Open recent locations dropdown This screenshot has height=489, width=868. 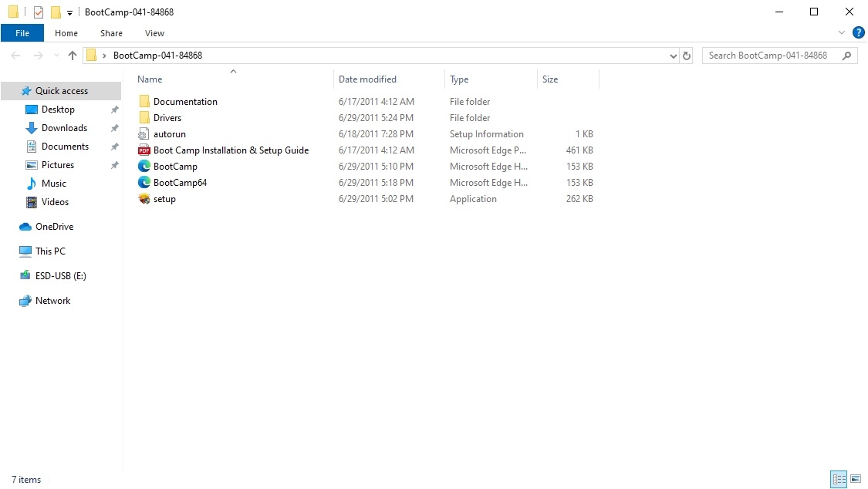pos(56,56)
